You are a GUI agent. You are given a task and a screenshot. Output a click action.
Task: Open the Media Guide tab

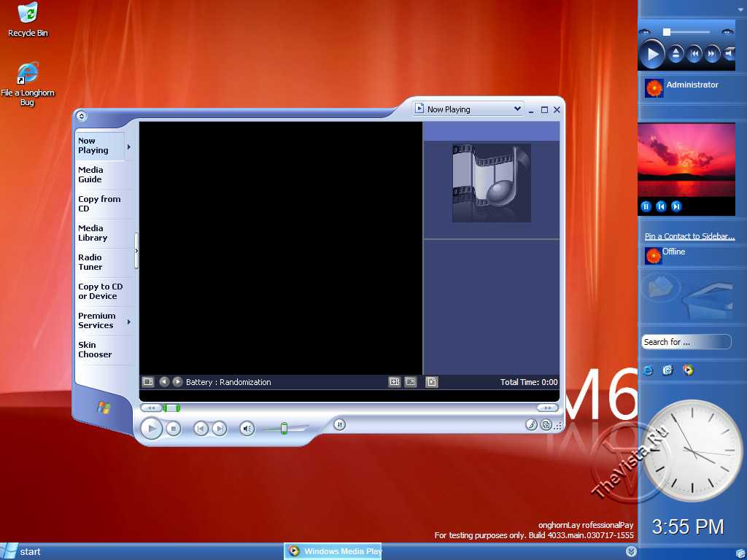click(90, 175)
